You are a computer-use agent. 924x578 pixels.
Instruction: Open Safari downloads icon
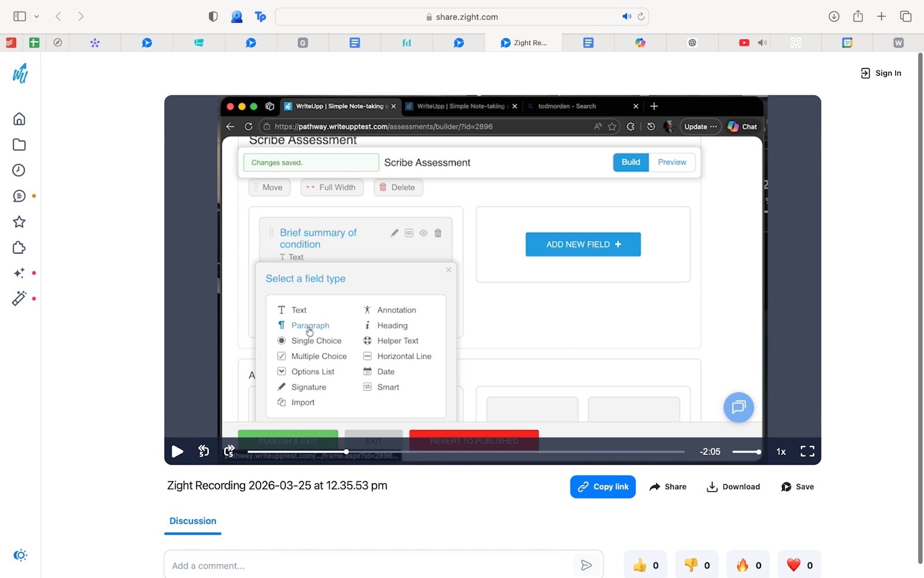click(x=834, y=16)
